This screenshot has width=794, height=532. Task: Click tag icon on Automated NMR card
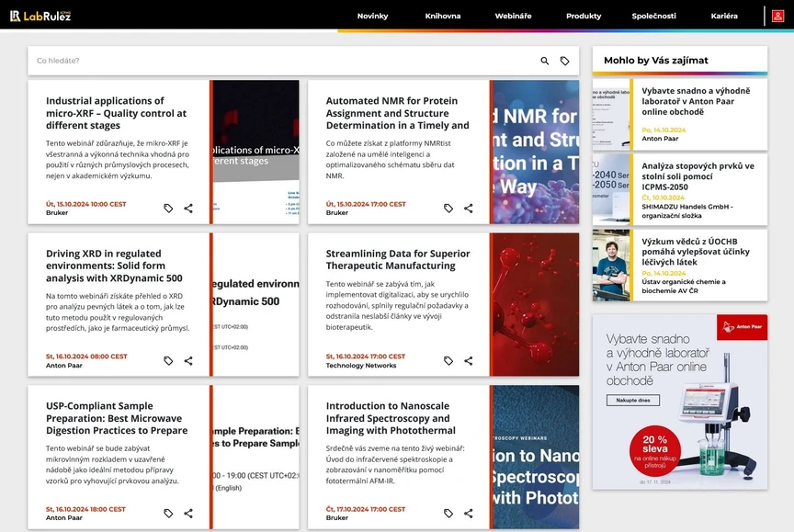click(x=448, y=208)
